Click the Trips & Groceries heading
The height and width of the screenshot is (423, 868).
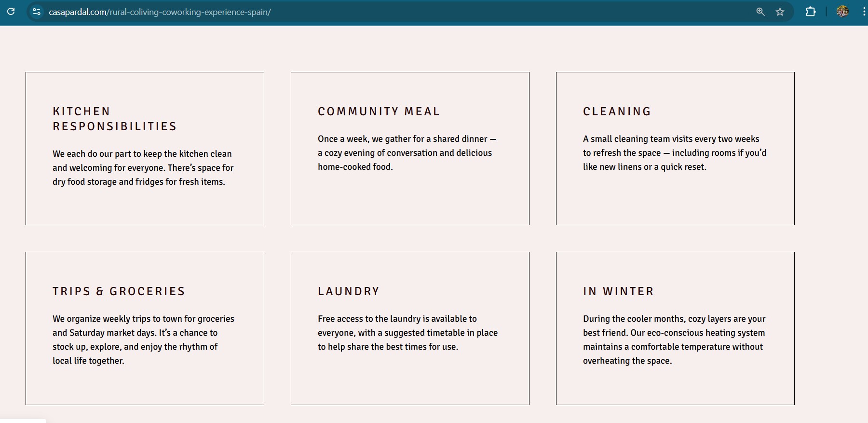[119, 291]
